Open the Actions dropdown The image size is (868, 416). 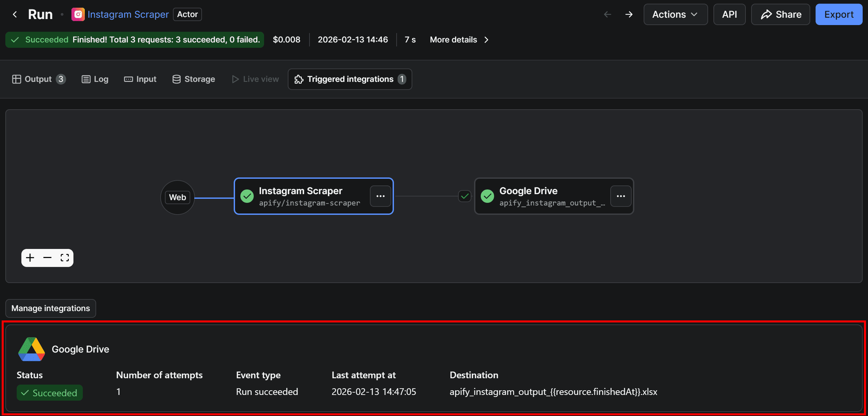[x=675, y=14]
